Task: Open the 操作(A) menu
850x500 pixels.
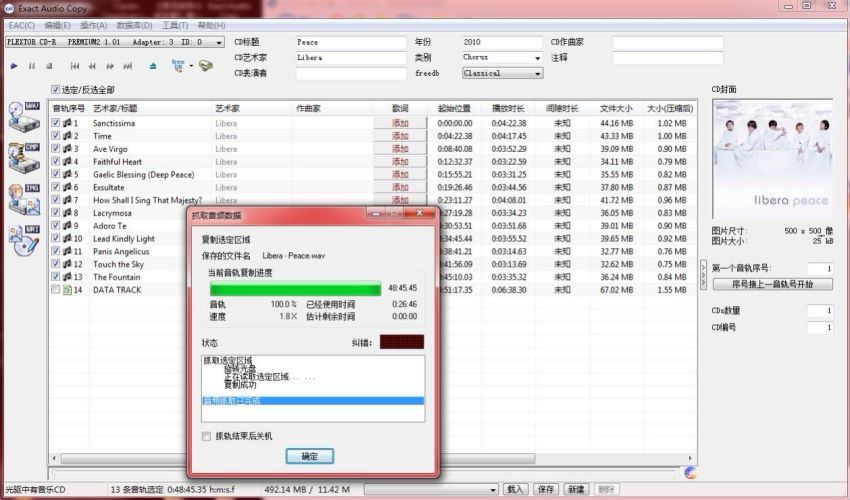Action: (93, 25)
